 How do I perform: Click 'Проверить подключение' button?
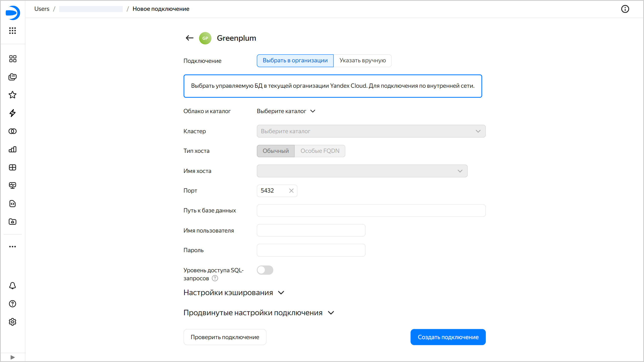click(225, 337)
